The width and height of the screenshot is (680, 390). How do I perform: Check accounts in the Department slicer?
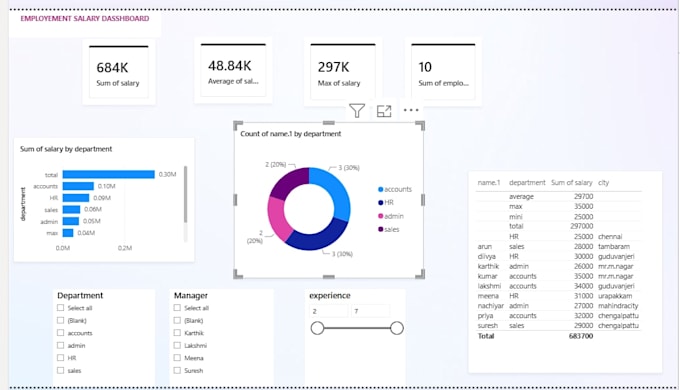click(x=60, y=333)
